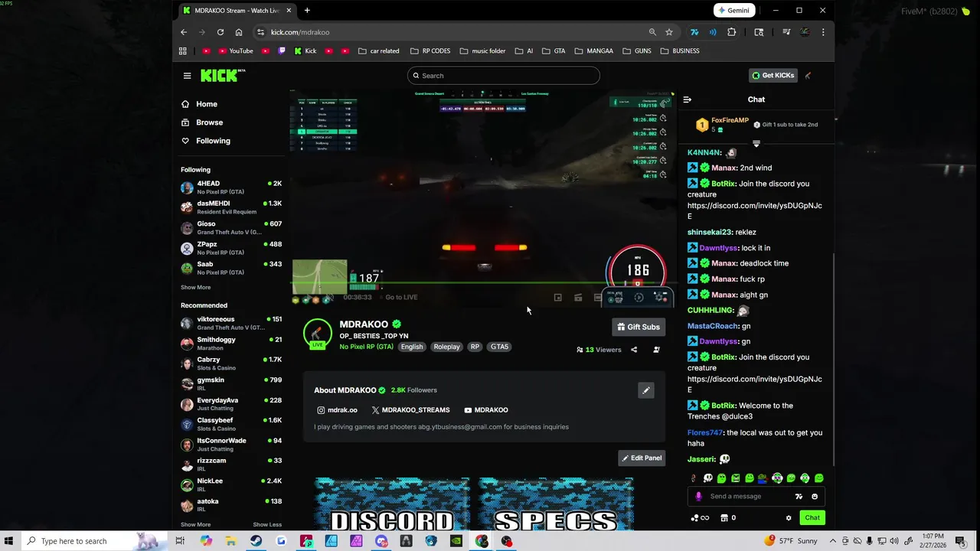Open the Gemini button in Chrome
The height and width of the screenshot is (551, 980).
(x=733, y=11)
